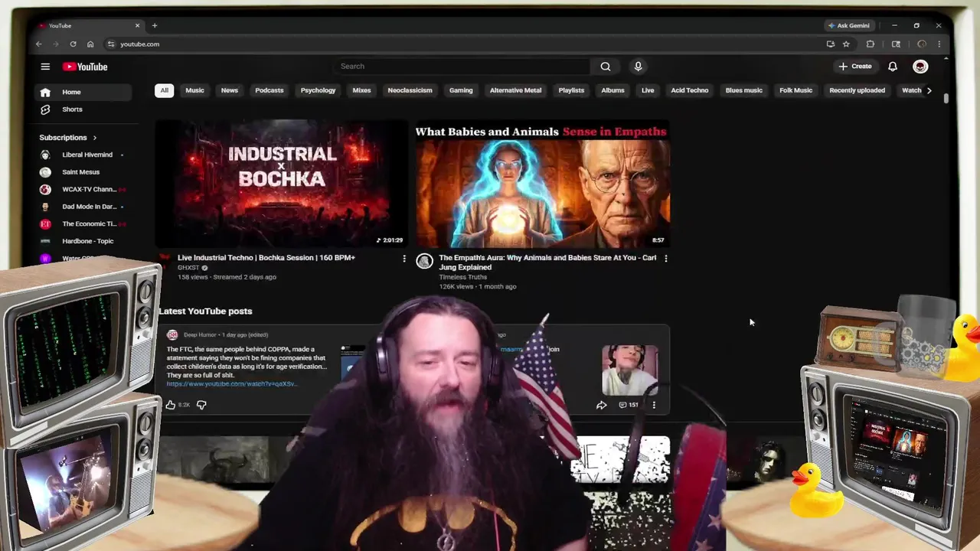Screen dimensions: 980x551
Task: Open the post's three-dot options
Action: point(654,405)
